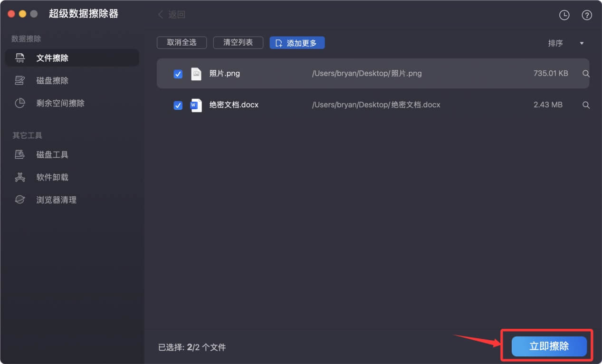
Task: Preview 照片.png with magnifier icon
Action: (586, 74)
